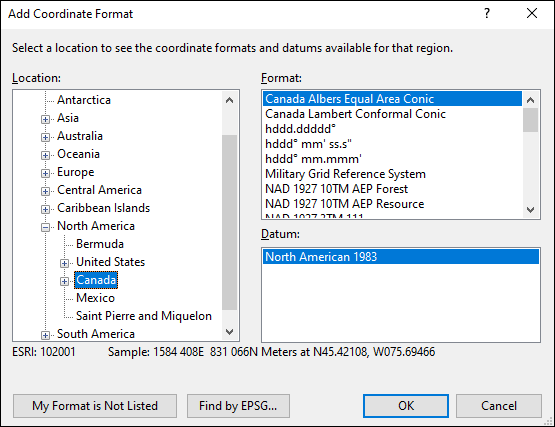Select North America location
The height and width of the screenshot is (427, 555).
point(96,226)
